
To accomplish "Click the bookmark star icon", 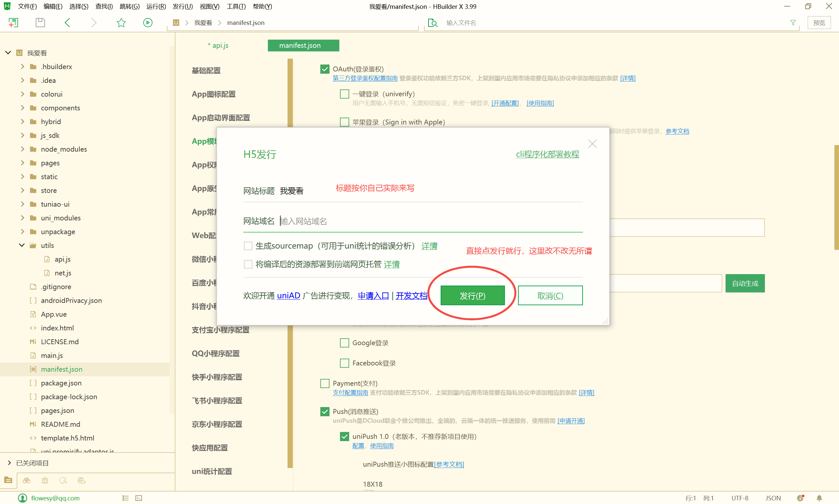I will [121, 23].
